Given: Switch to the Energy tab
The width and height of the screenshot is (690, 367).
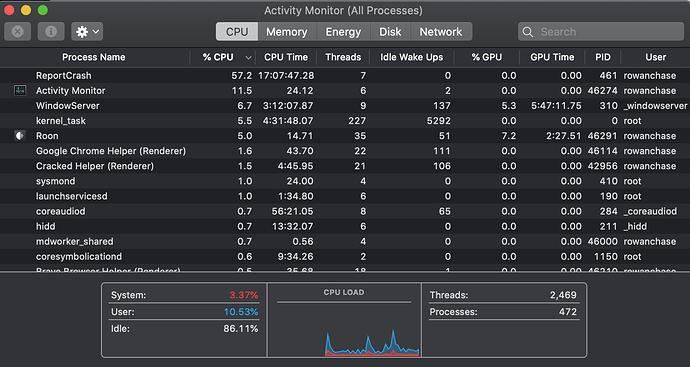Looking at the screenshot, I should pyautogui.click(x=343, y=32).
